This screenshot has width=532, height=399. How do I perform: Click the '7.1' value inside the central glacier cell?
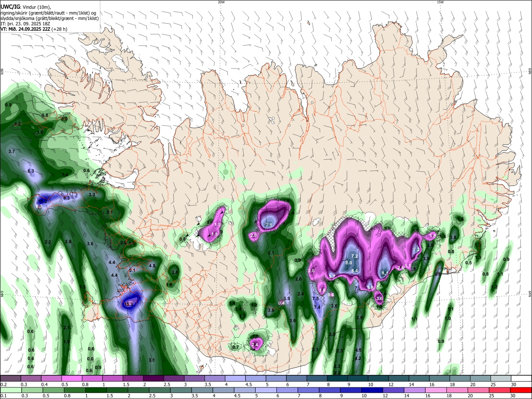pyautogui.click(x=268, y=225)
